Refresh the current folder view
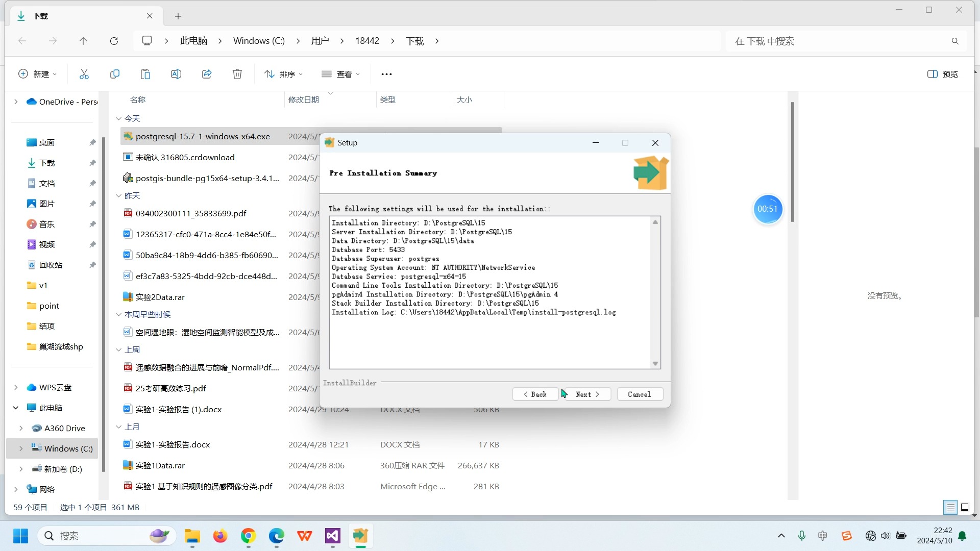The image size is (980, 551). pos(114,41)
